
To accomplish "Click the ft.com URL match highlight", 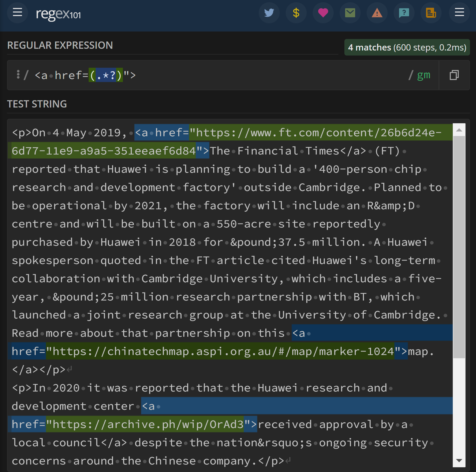I will coord(320,132).
